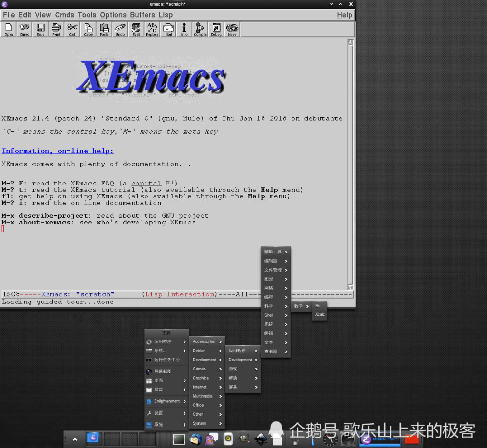Expand the Multimedia submenu
487x448 pixels.
pyautogui.click(x=207, y=396)
